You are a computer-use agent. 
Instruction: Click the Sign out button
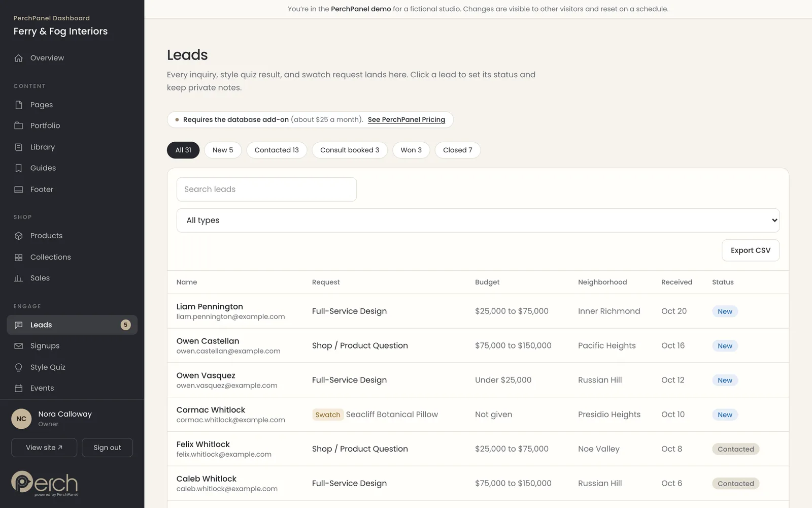107,448
